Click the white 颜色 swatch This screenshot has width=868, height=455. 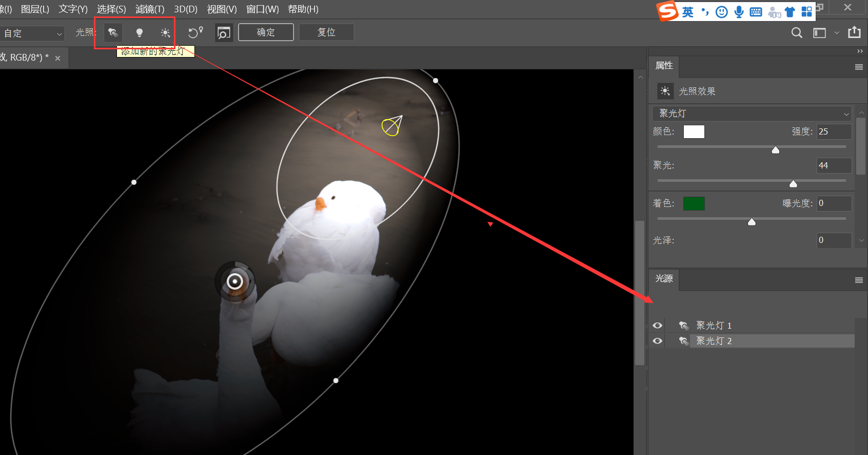(694, 132)
